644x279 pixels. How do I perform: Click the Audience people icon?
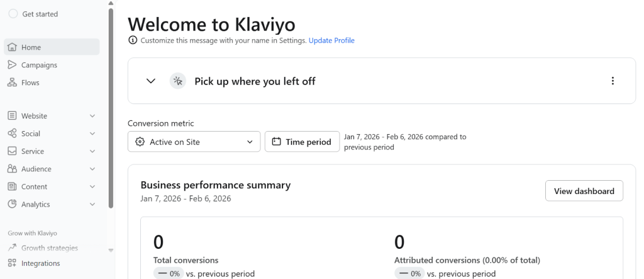click(x=12, y=169)
